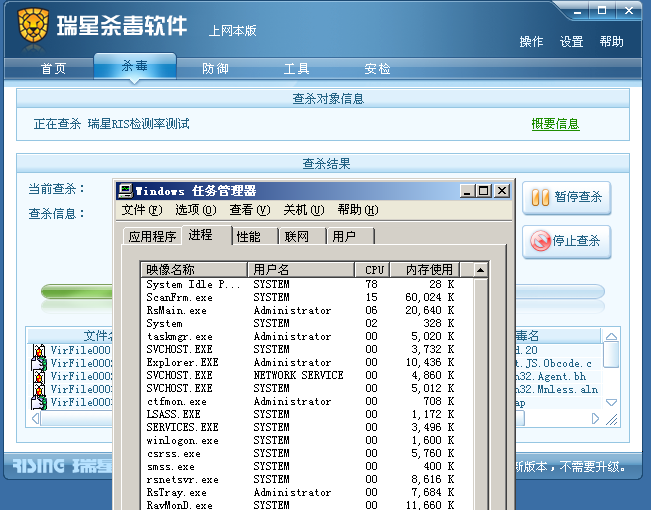Open Task Manager 关机(U) menu
651x510 pixels.
[x=304, y=210]
